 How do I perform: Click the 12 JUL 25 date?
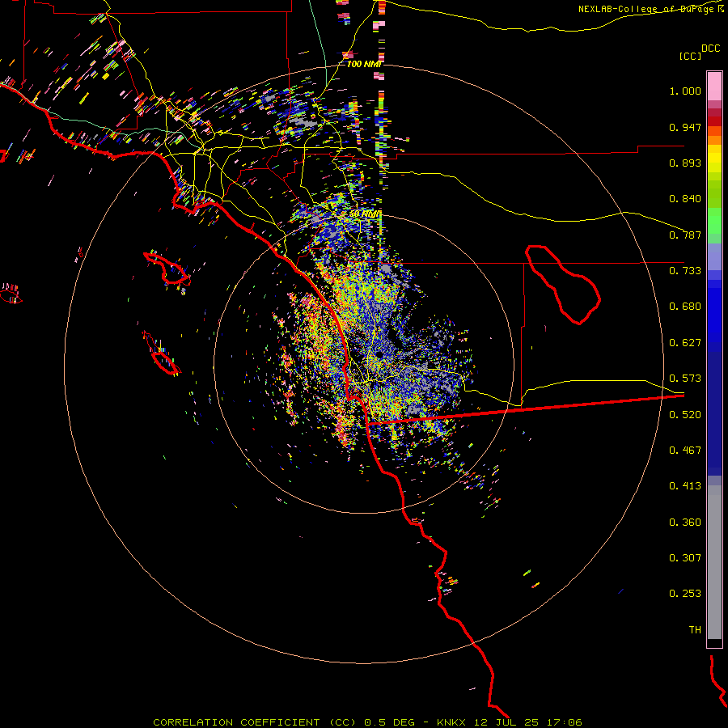[x=506, y=722]
